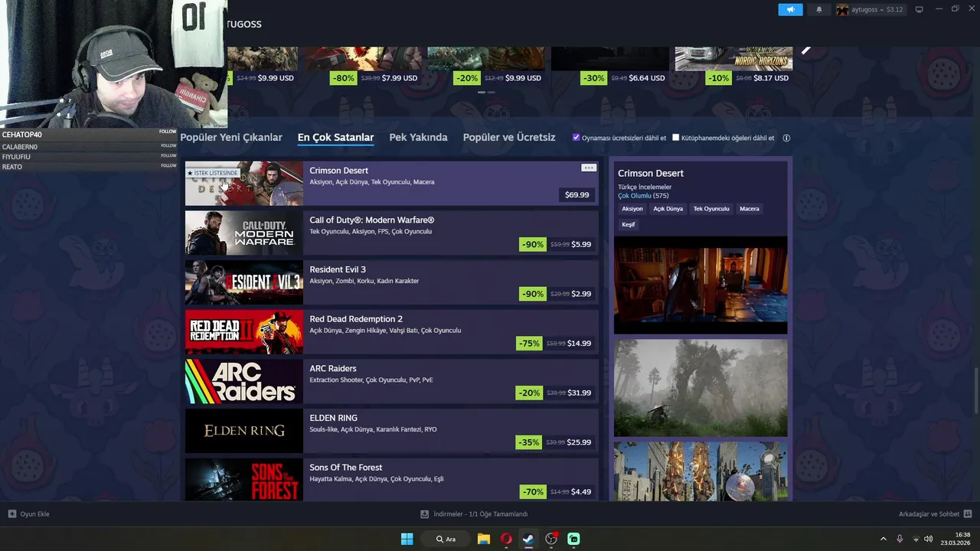Click the carousel page indicator dots
This screenshot has height=551, width=980.
[x=487, y=93]
